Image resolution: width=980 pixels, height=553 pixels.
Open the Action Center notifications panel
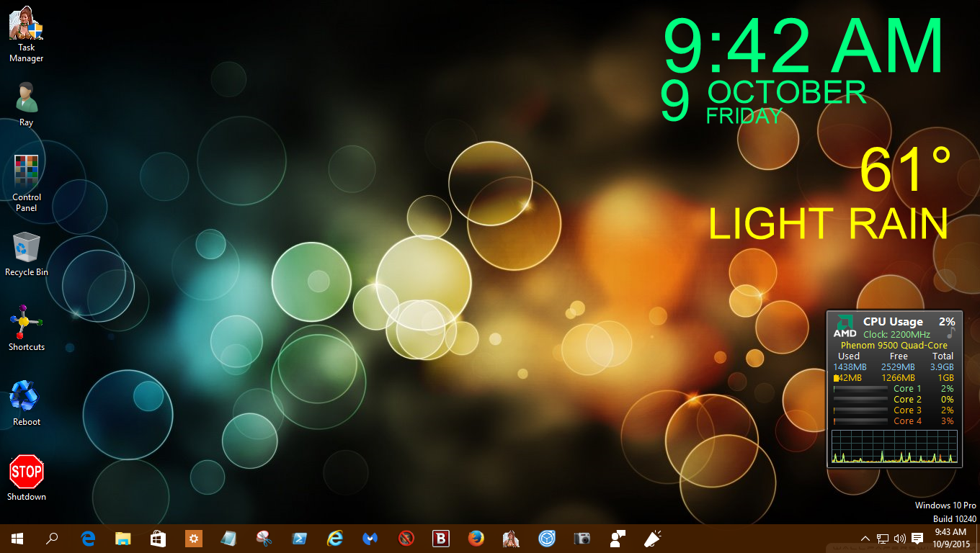tap(917, 538)
